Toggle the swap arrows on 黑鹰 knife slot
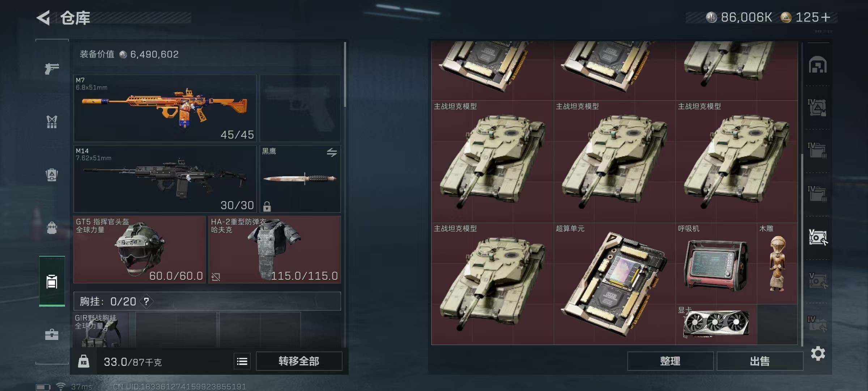Screen dimensions: 868x391 (332, 152)
